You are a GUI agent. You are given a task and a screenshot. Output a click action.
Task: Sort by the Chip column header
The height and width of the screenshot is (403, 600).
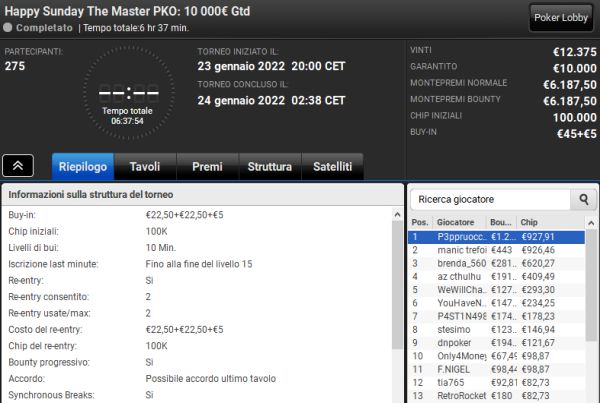coord(550,222)
